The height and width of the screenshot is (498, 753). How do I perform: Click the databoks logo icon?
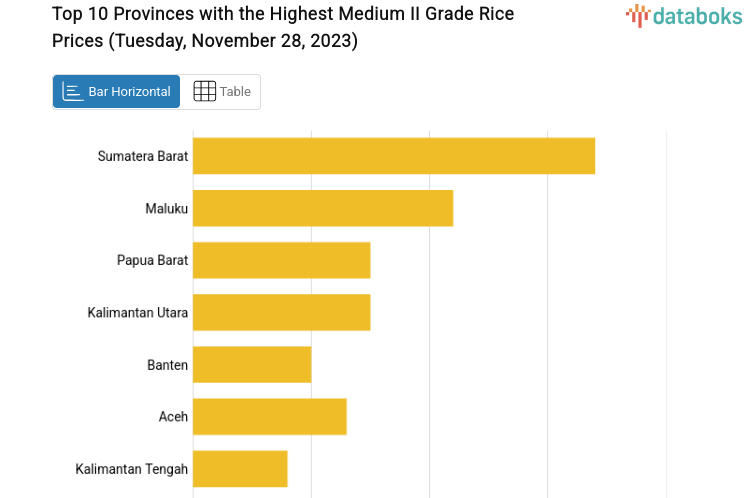pyautogui.click(x=637, y=15)
